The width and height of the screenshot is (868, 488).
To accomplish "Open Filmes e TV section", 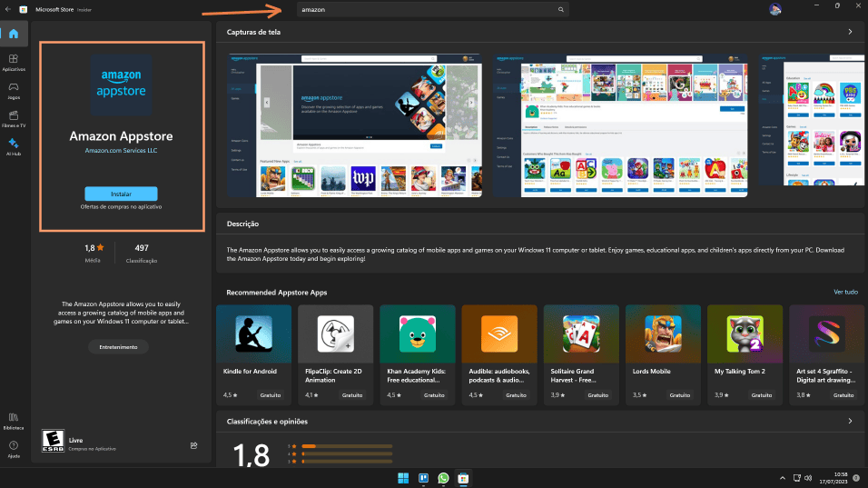I will point(14,118).
